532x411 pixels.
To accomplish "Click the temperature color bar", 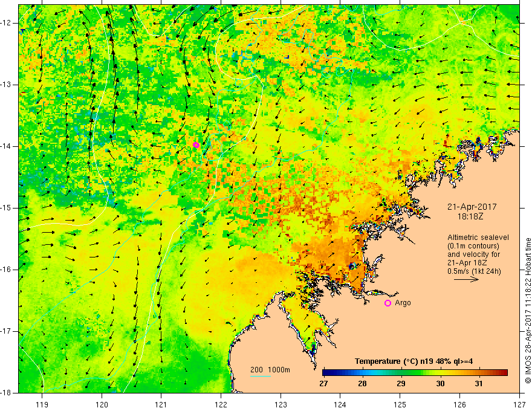I will tap(415, 372).
